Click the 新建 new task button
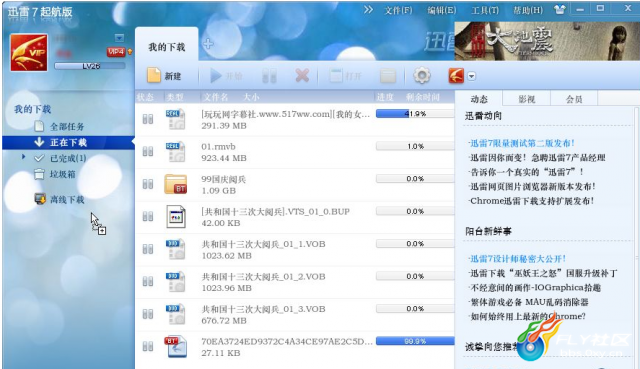The height and width of the screenshot is (369, 640). (164, 76)
